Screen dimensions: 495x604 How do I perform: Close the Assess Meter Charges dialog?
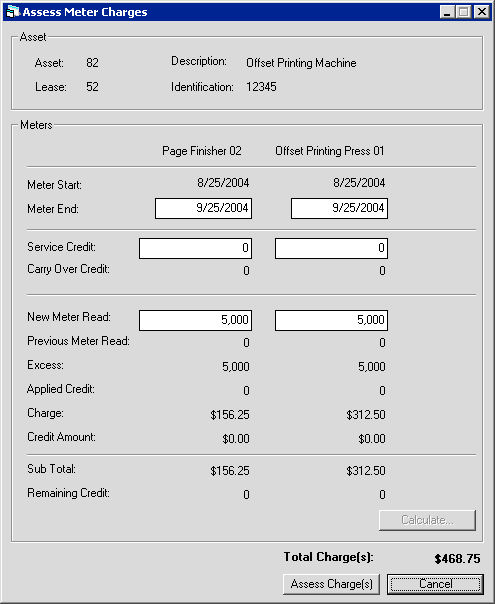(x=482, y=12)
